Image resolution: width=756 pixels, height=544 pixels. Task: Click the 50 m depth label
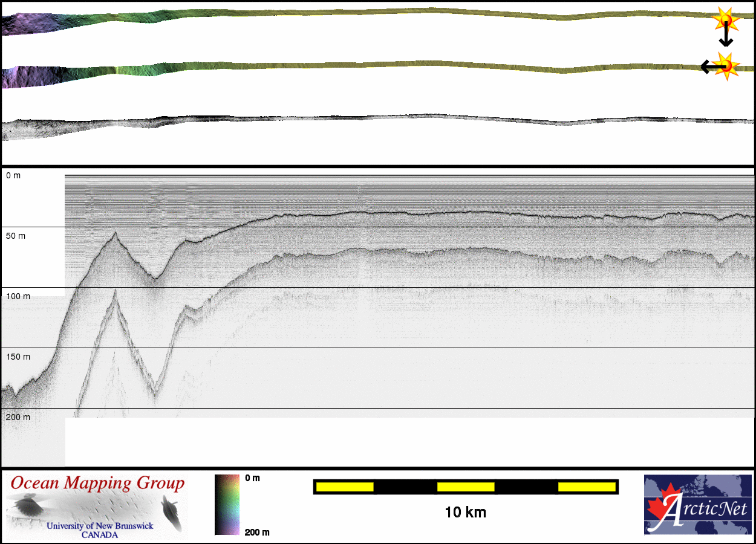point(16,236)
